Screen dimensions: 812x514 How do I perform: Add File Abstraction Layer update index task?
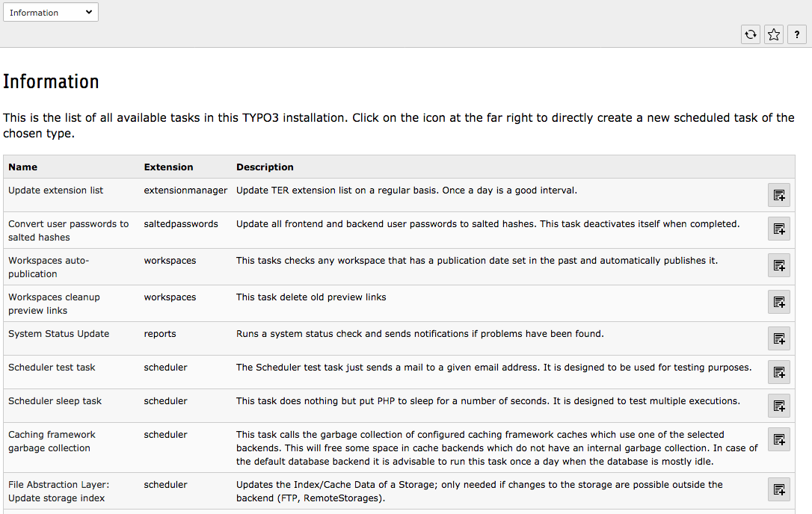[778, 489]
